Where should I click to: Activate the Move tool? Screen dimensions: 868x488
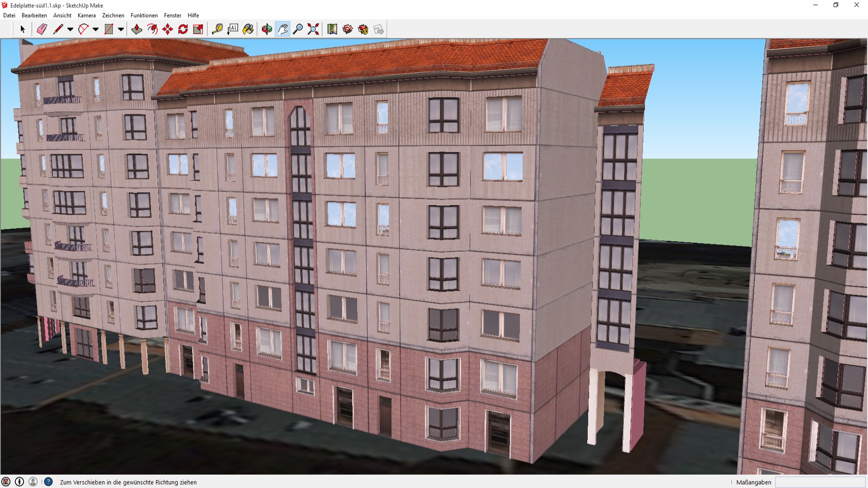168,29
